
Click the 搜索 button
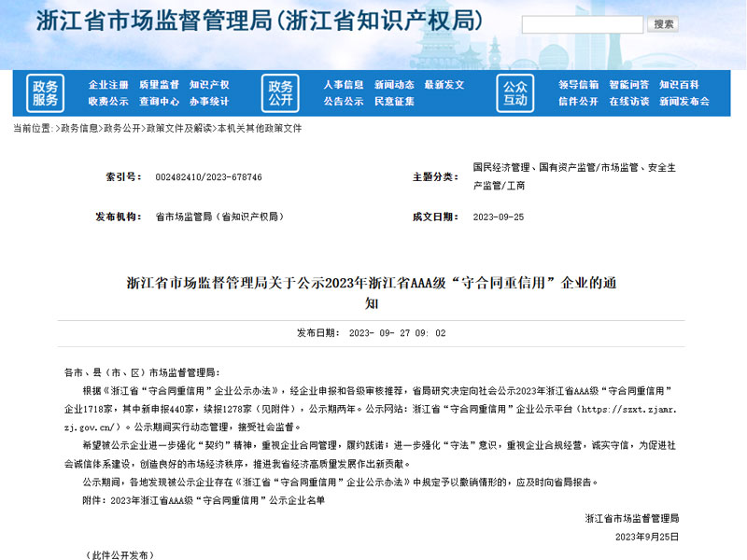(663, 24)
